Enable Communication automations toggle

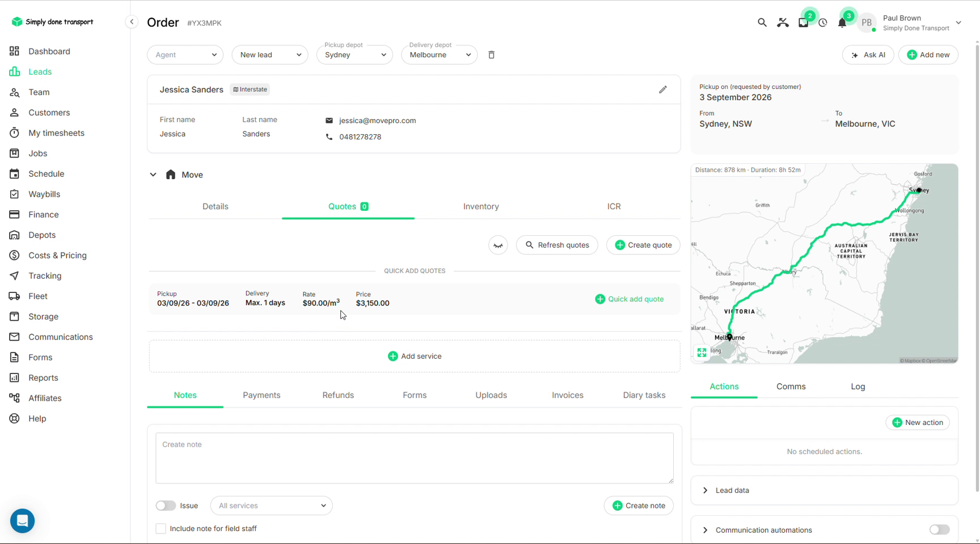click(x=939, y=530)
